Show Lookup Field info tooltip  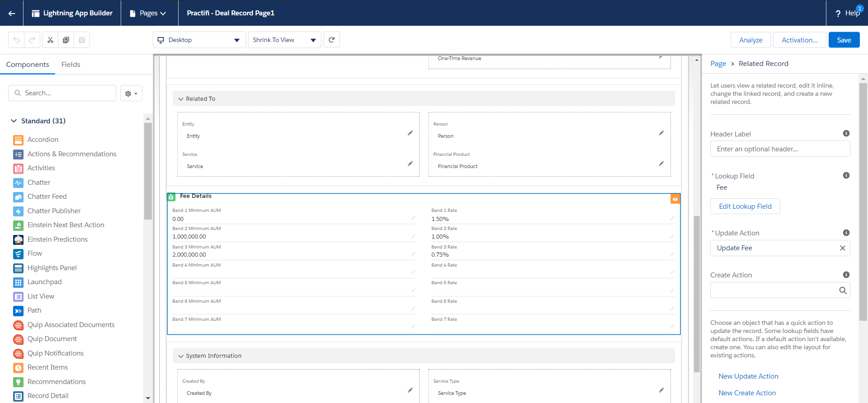pos(846,175)
